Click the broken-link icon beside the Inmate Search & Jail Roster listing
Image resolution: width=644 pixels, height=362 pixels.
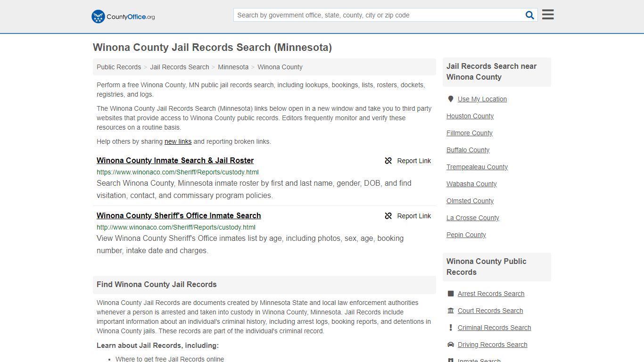click(x=388, y=161)
